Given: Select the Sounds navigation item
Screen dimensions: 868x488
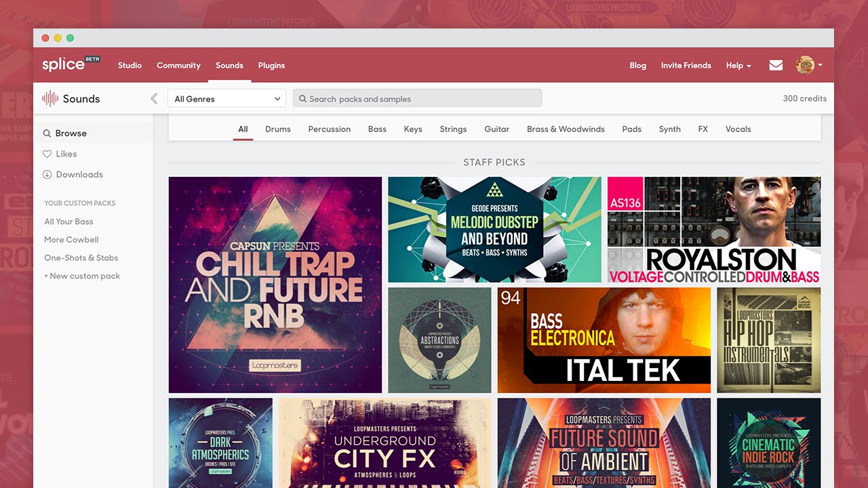Looking at the screenshot, I should [x=229, y=66].
